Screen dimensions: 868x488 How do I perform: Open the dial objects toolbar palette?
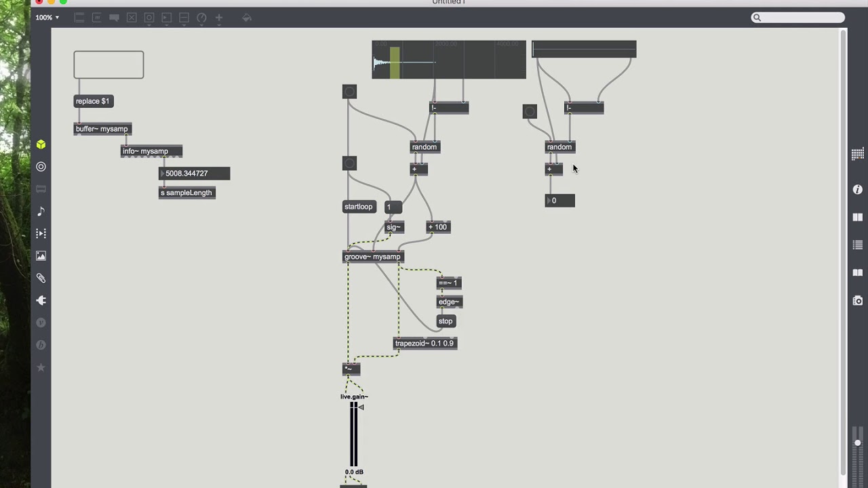(201, 18)
